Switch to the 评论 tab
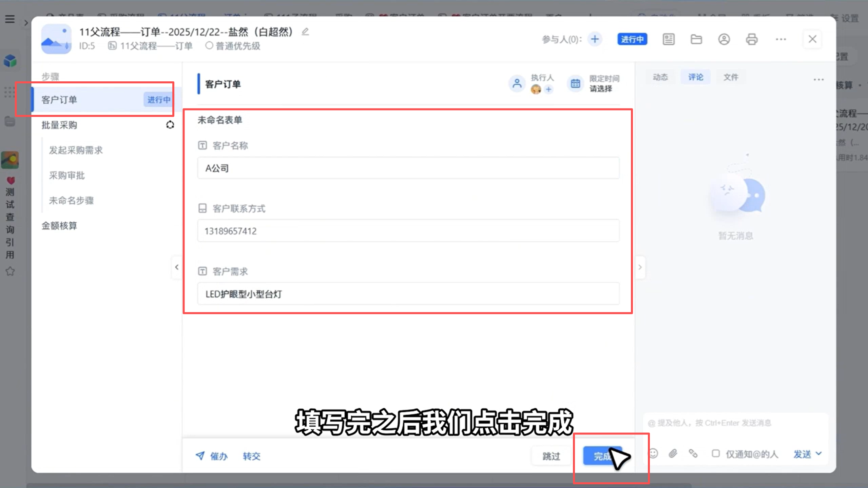 pyautogui.click(x=696, y=77)
